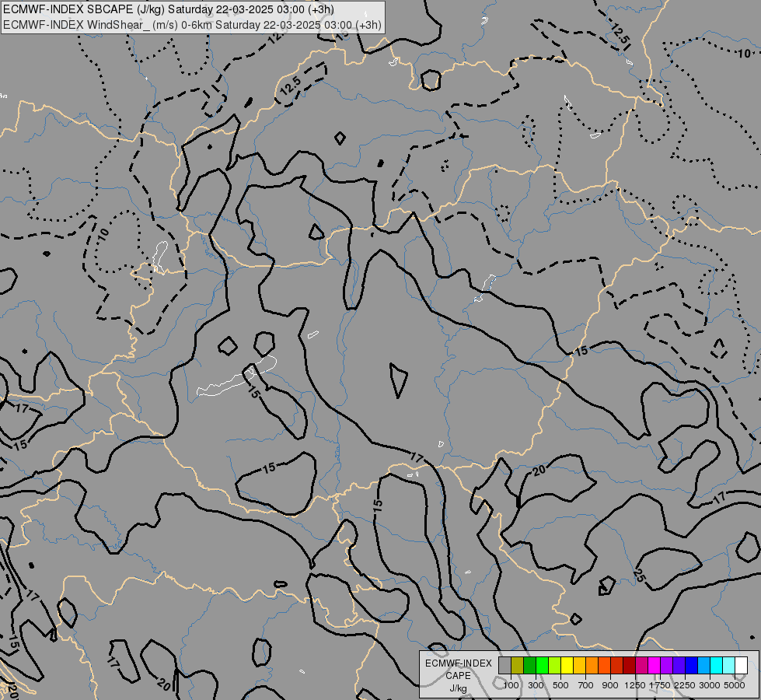
Task: Click the J/kg unit label in legend
Action: pyautogui.click(x=458, y=688)
